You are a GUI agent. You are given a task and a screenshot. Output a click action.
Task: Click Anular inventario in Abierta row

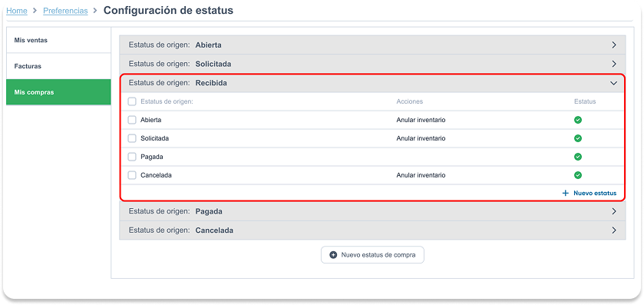point(421,120)
